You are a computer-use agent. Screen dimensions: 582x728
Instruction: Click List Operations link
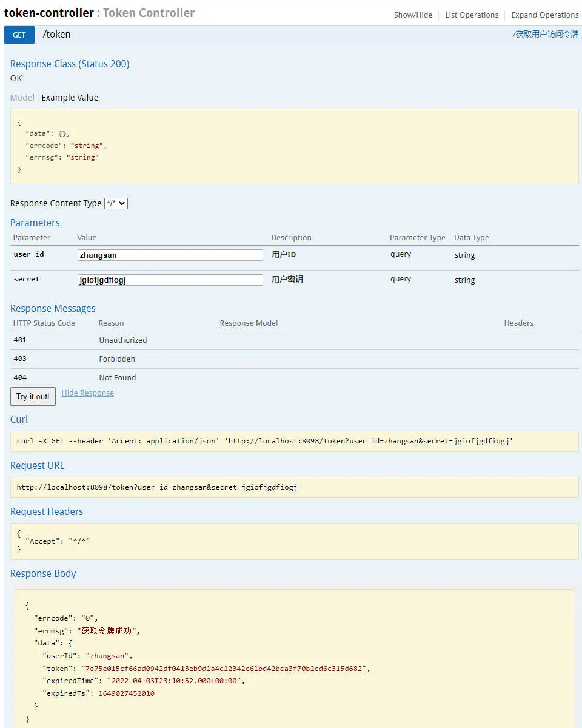click(472, 15)
